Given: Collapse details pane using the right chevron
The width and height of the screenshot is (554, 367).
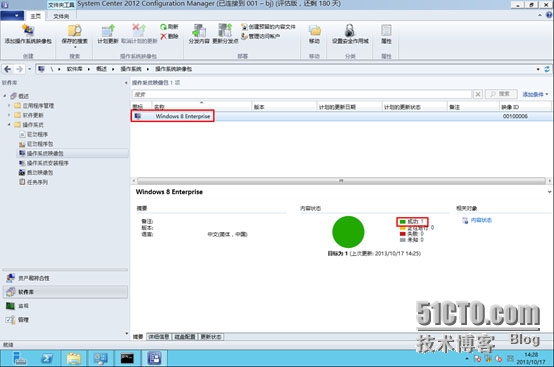Looking at the screenshot, I should [549, 192].
